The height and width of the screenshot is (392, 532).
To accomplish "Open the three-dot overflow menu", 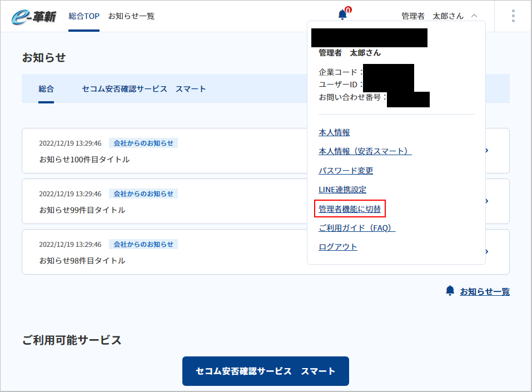I will pos(513,16).
